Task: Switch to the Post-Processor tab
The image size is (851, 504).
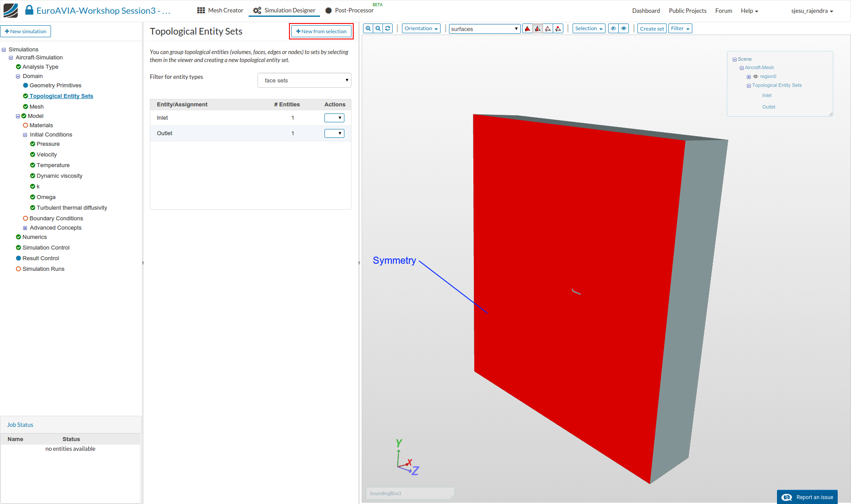Action: (350, 10)
